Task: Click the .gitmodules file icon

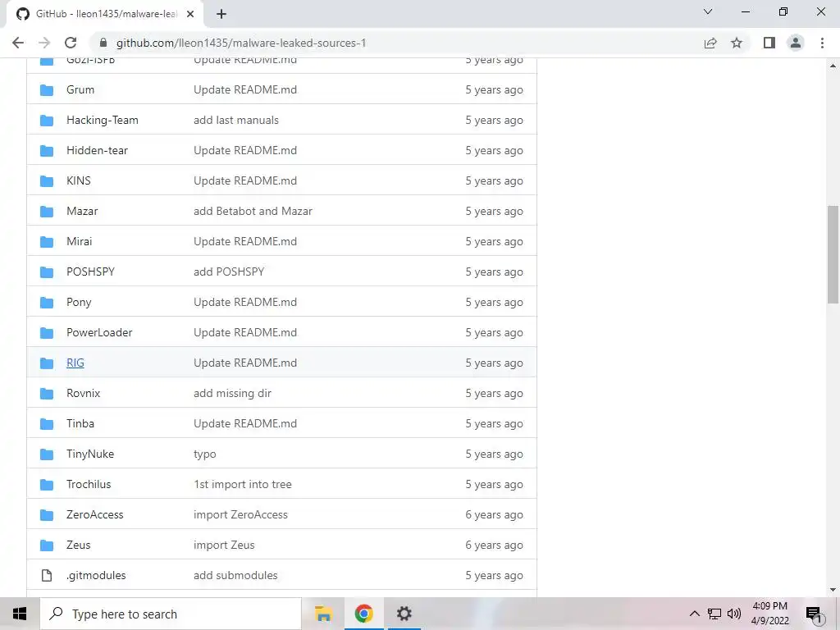Action: (x=47, y=575)
